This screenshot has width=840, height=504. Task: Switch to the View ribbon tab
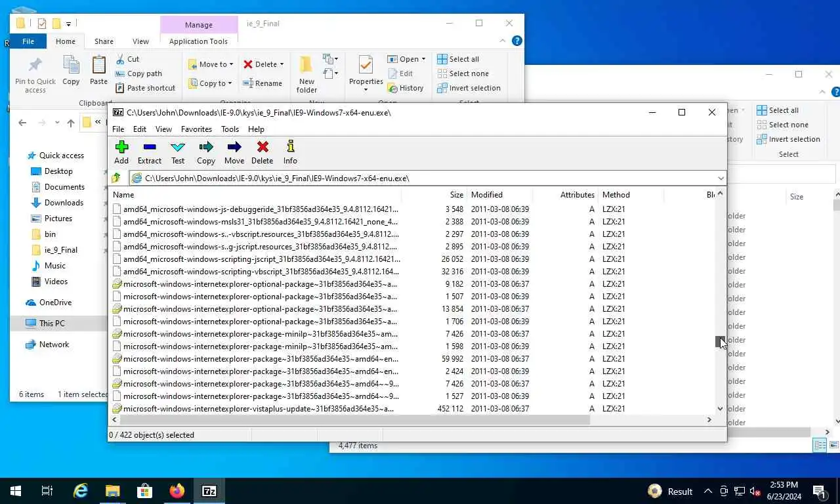click(140, 41)
